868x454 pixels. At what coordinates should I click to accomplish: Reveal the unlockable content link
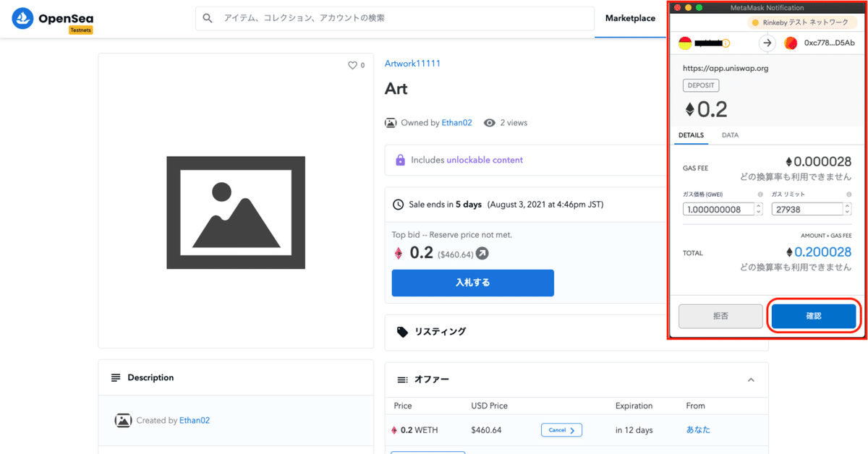(x=485, y=160)
